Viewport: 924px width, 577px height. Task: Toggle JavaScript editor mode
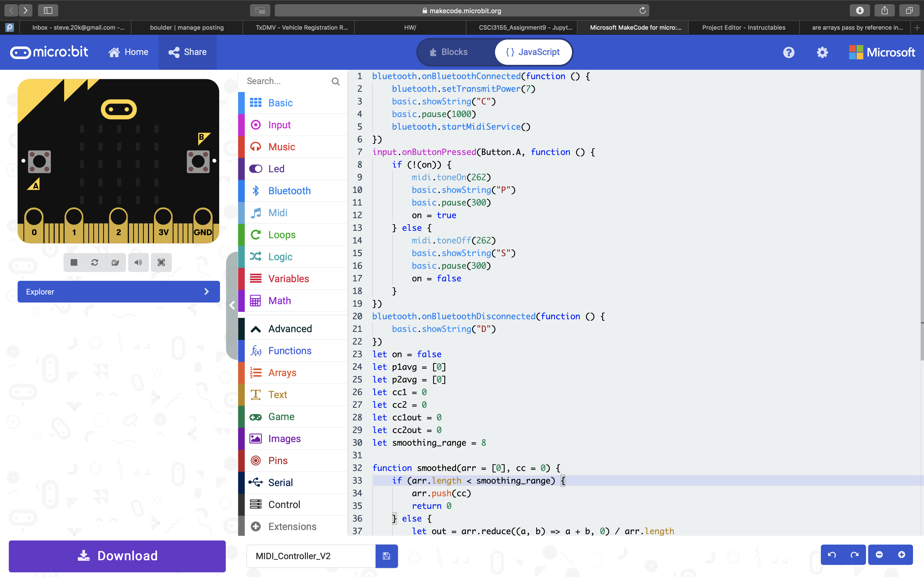(532, 52)
